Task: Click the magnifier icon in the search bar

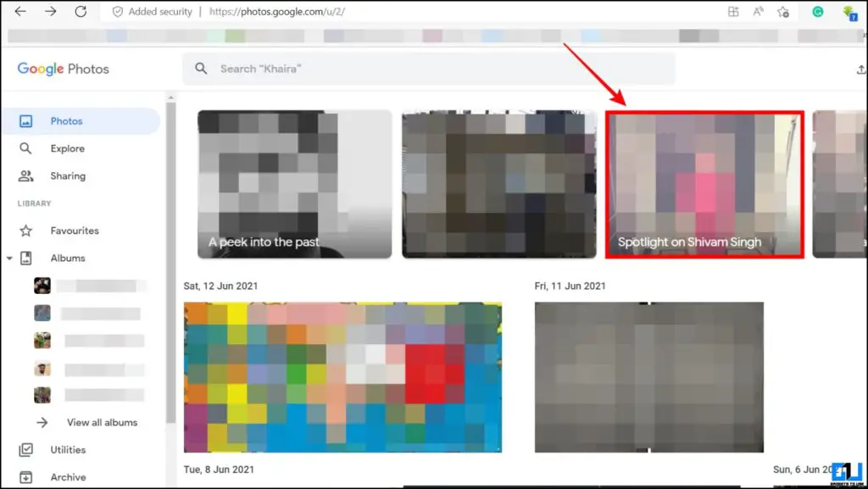Action: [x=201, y=69]
